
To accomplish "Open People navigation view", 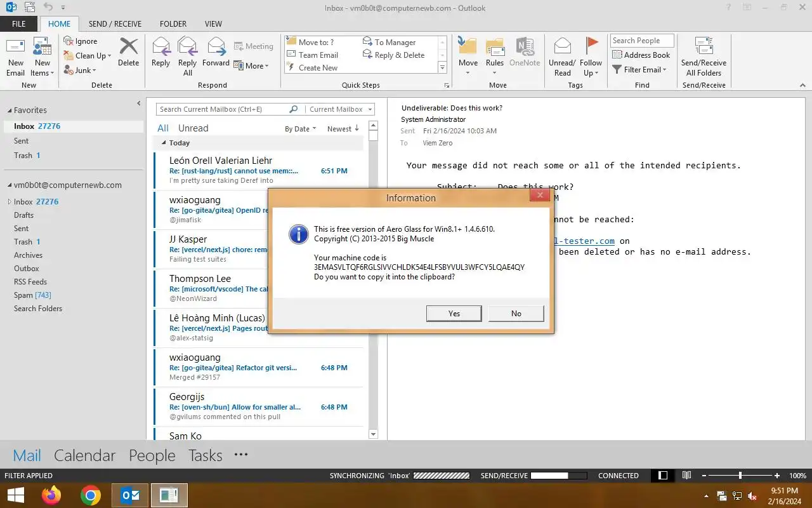I will coord(152,455).
